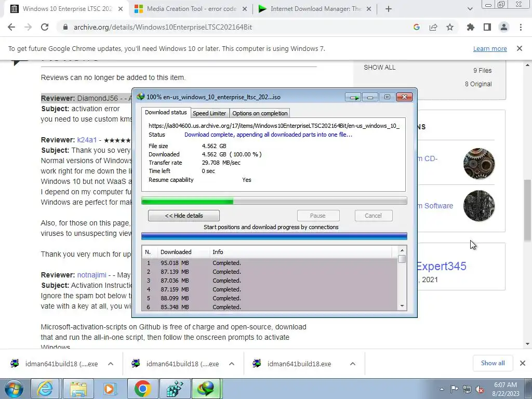Click the IDM dialog title icon

coord(140,97)
